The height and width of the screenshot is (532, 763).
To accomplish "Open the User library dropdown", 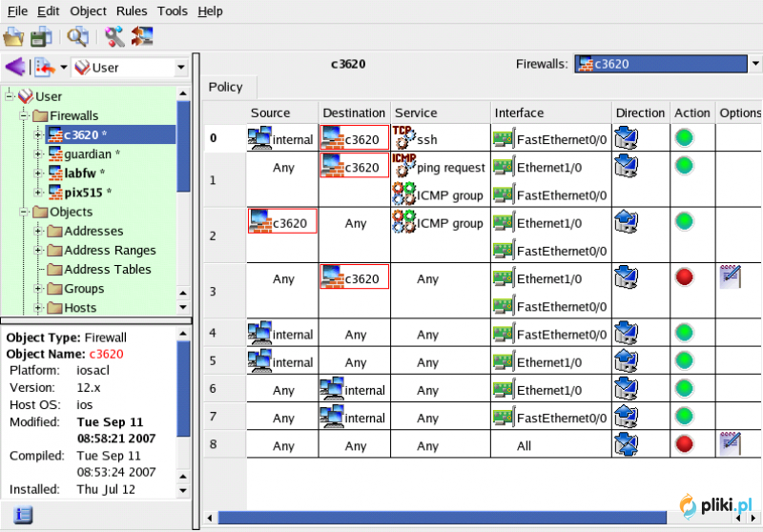I will click(x=130, y=67).
